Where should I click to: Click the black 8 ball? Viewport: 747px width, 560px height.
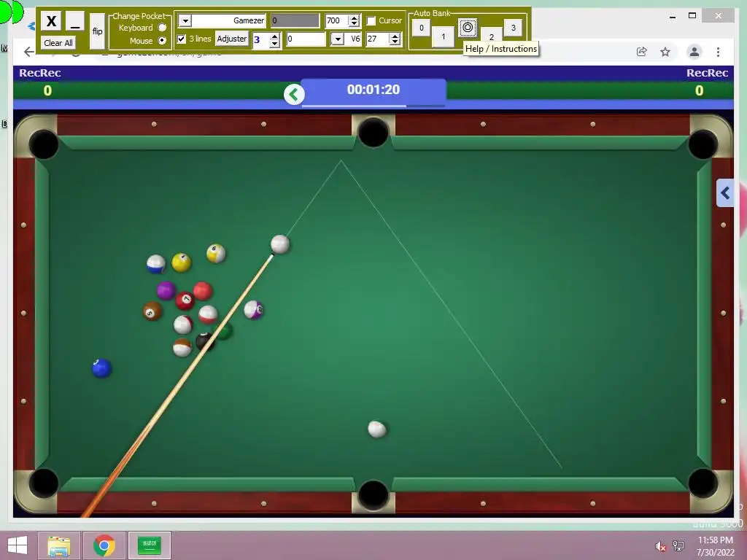click(205, 341)
